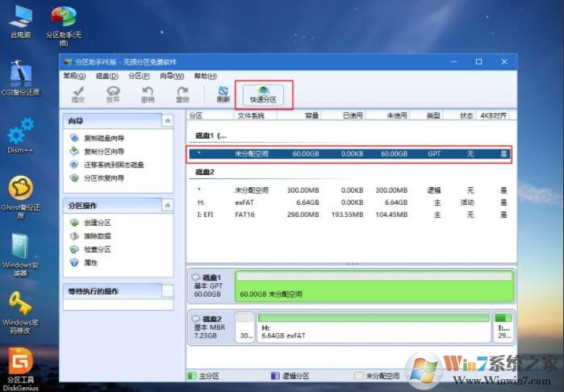Click the 重做 (Redo) toolbar icon
Image resolution: width=564 pixels, height=392 pixels.
tap(182, 94)
